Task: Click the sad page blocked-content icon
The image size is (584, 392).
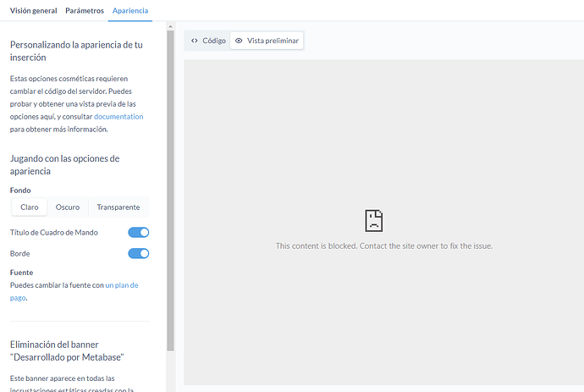Action: pos(373,222)
